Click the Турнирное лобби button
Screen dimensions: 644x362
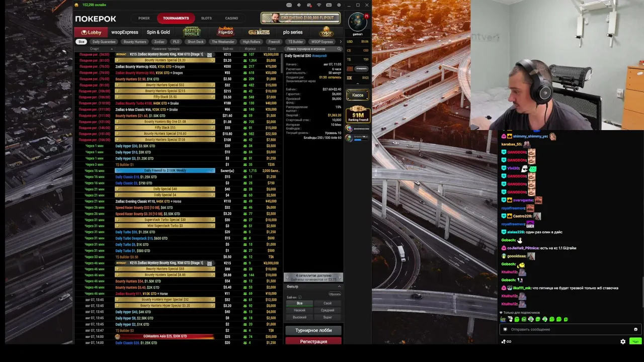(x=313, y=330)
